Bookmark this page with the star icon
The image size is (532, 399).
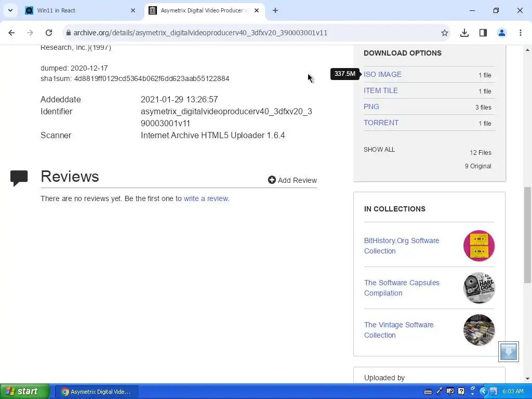point(445,33)
